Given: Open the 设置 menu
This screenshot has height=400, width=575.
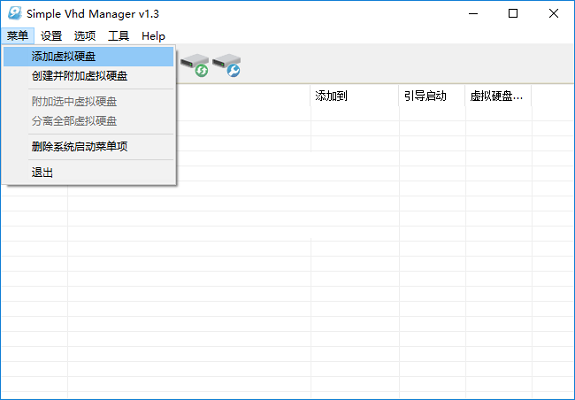Looking at the screenshot, I should click(x=51, y=36).
